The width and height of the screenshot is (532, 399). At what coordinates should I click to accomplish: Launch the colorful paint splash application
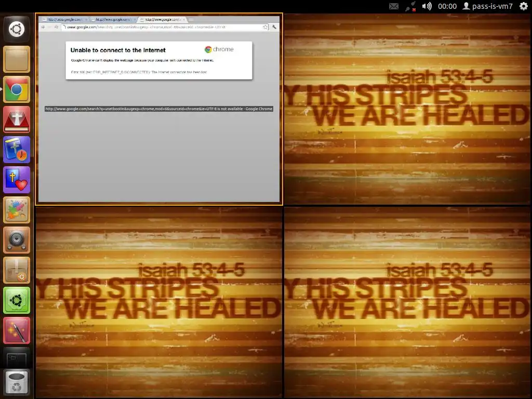click(16, 210)
